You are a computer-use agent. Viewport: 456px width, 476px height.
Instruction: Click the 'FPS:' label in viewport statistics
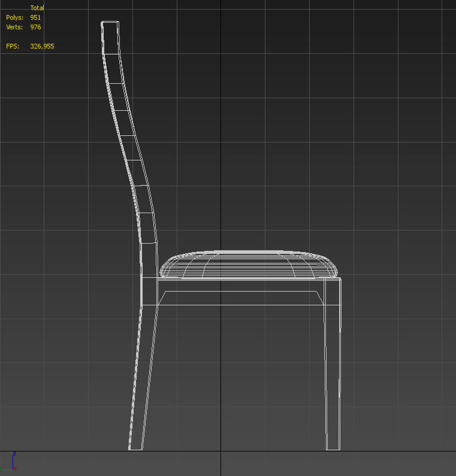click(x=13, y=46)
